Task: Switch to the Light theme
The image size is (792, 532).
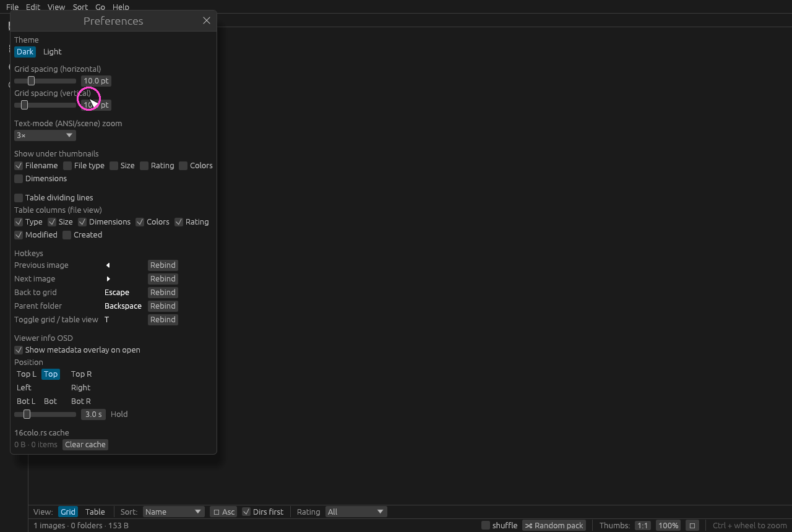Action: click(53, 52)
